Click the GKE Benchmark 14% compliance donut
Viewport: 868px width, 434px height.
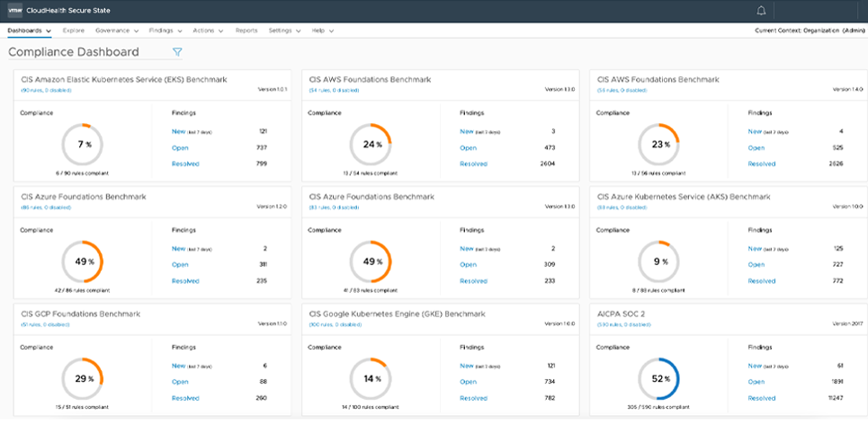(372, 379)
